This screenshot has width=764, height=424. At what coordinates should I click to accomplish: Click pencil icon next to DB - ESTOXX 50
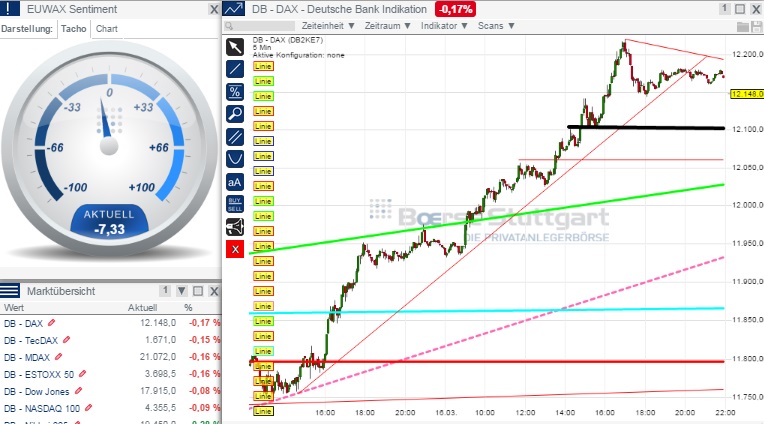click(x=82, y=374)
